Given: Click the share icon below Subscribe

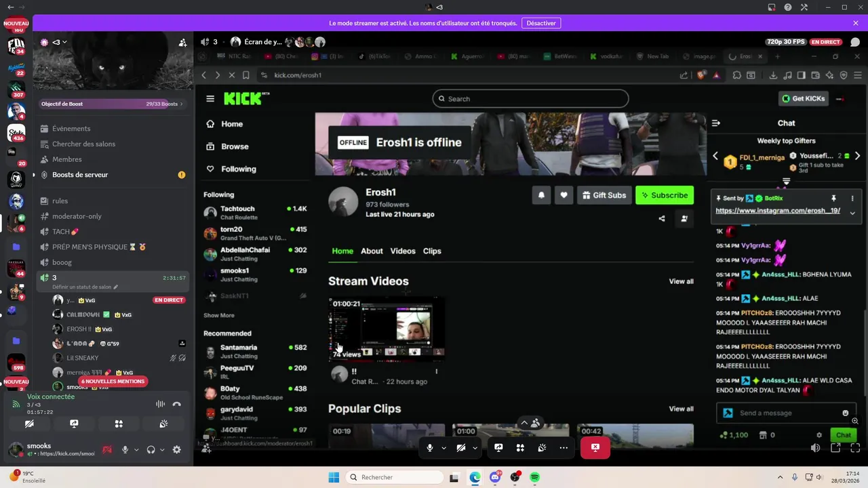Looking at the screenshot, I should (x=662, y=218).
